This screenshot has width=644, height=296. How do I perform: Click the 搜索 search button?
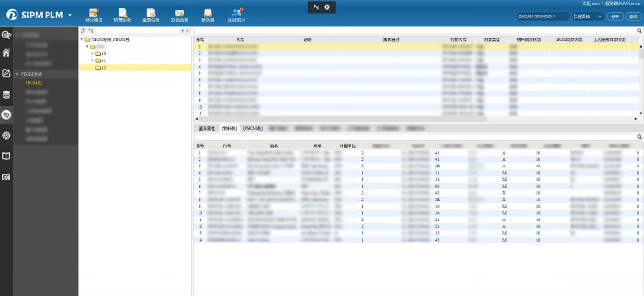coord(615,16)
